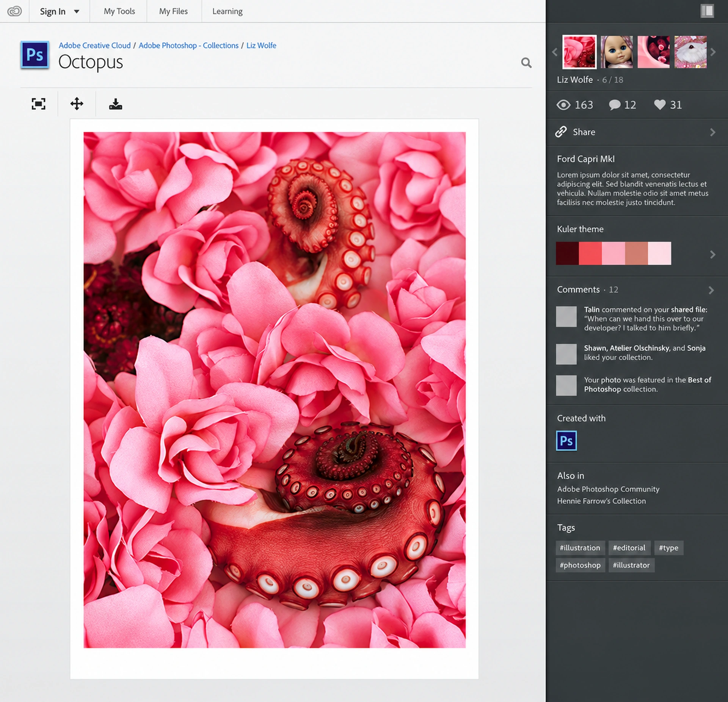Click the Ford Capri MkI title

click(x=586, y=159)
